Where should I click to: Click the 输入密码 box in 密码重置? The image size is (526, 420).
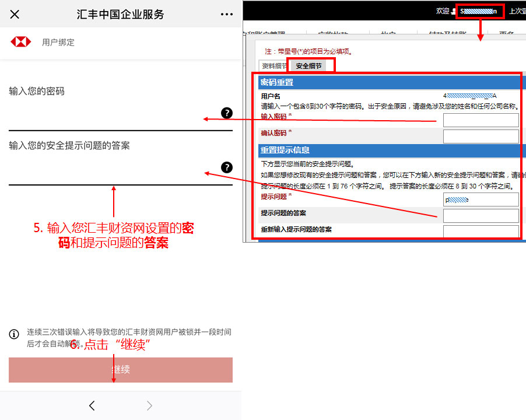[481, 120]
